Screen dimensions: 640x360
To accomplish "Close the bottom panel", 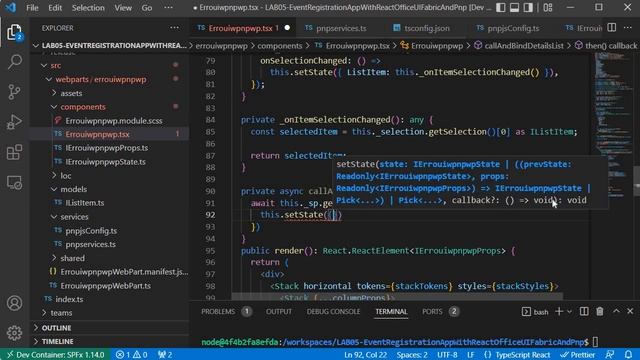I will [x=630, y=311].
